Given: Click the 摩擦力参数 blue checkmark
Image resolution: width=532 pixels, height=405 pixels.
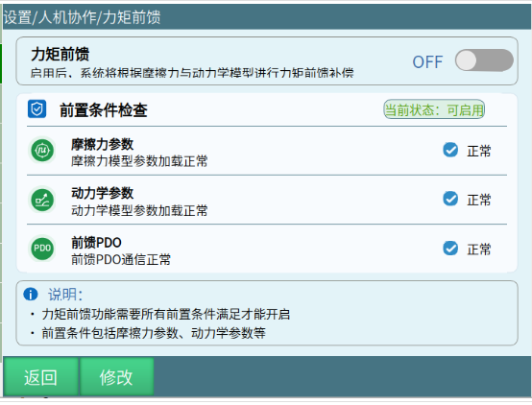Looking at the screenshot, I should tap(450, 150).
